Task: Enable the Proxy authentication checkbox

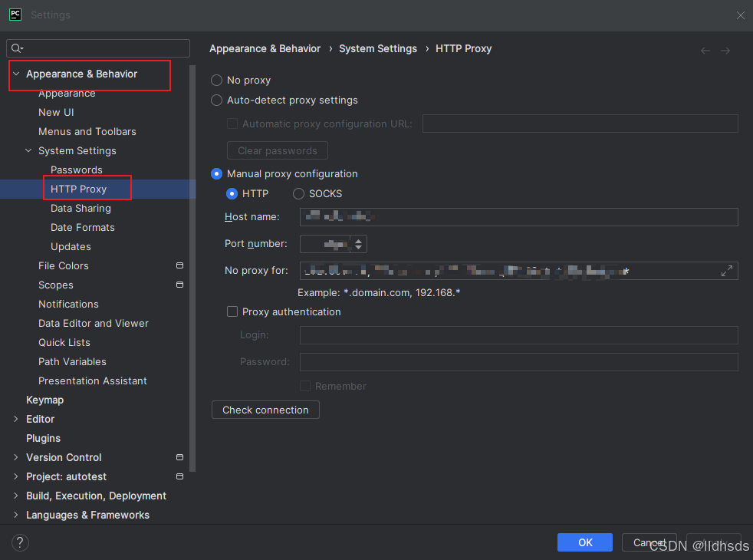Action: (x=232, y=311)
